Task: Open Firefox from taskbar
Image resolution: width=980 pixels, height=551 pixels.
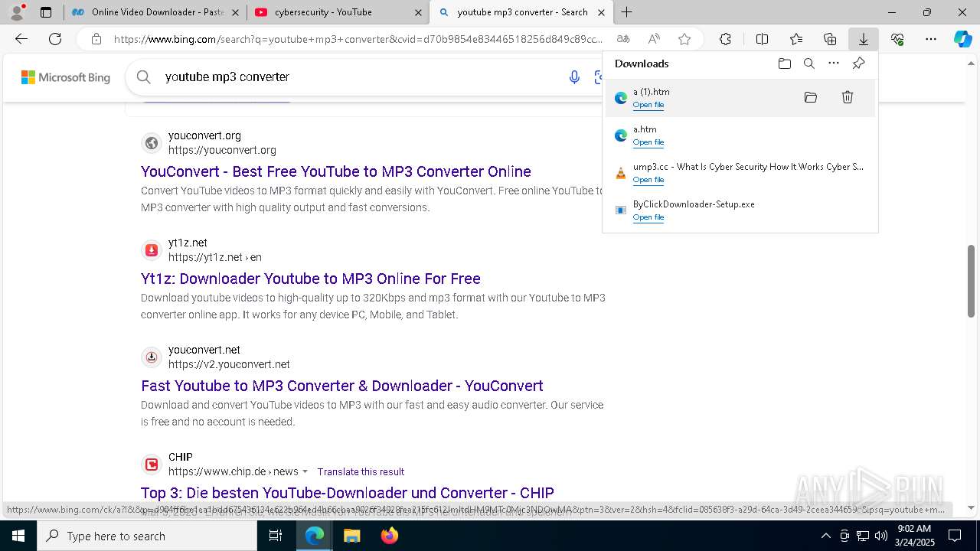Action: pyautogui.click(x=389, y=536)
